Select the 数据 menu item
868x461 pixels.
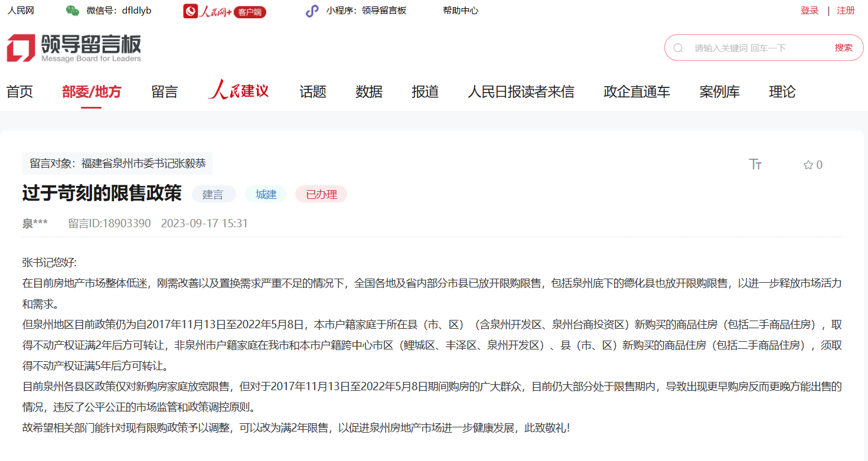coord(368,91)
